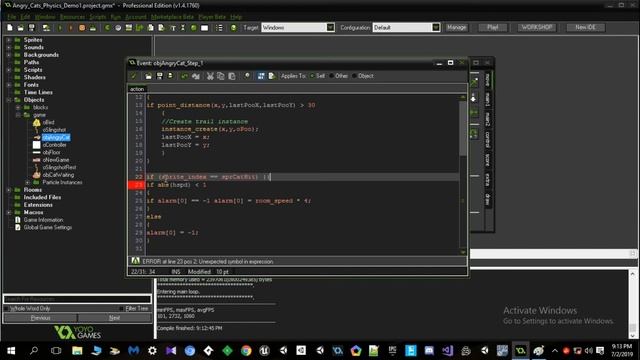This screenshot has width=640, height=360.
Task: Open the Scripts menu
Action: pos(98,17)
